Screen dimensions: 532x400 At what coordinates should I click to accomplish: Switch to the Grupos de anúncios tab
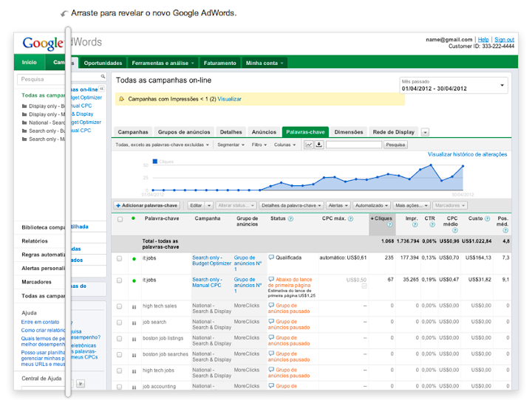[x=184, y=132]
